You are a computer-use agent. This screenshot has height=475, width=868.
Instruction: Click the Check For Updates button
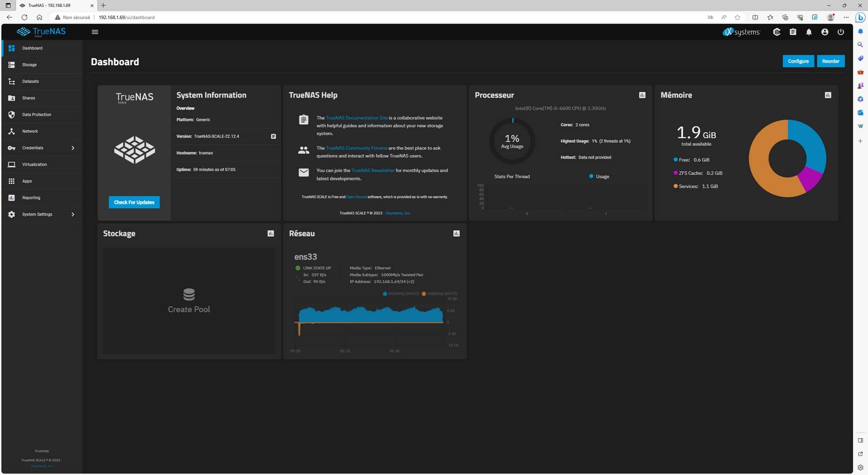click(x=134, y=202)
